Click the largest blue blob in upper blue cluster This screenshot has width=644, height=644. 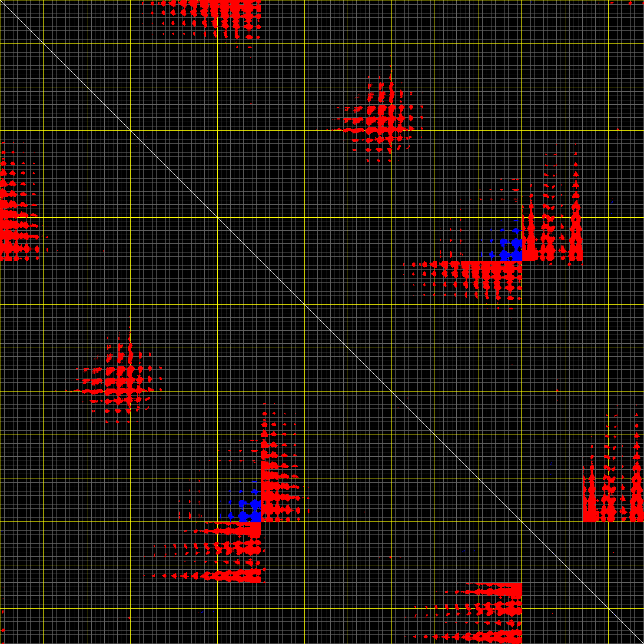click(x=516, y=255)
